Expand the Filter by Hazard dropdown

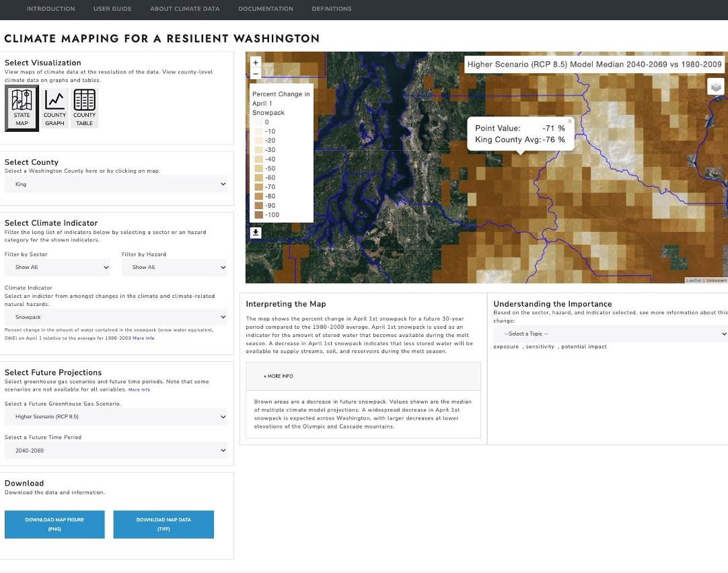174,268
